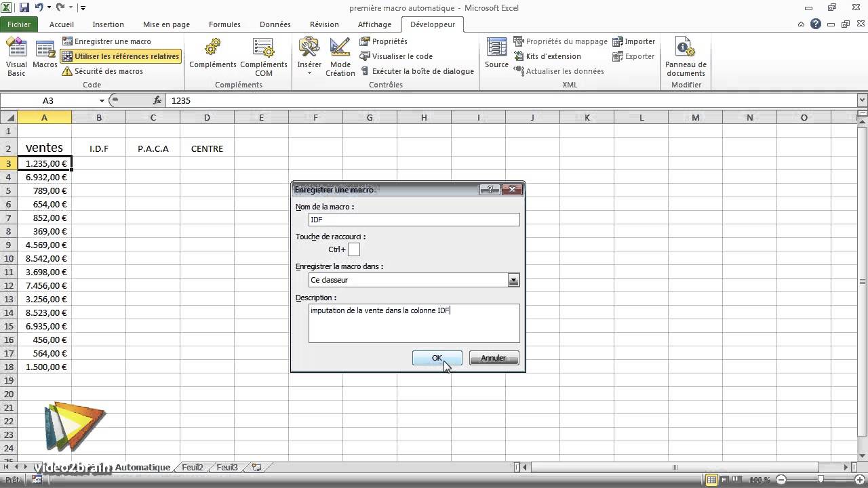Open Enregistrer la macro dans dropdown
Screen dimensions: 868x488
[x=513, y=280]
